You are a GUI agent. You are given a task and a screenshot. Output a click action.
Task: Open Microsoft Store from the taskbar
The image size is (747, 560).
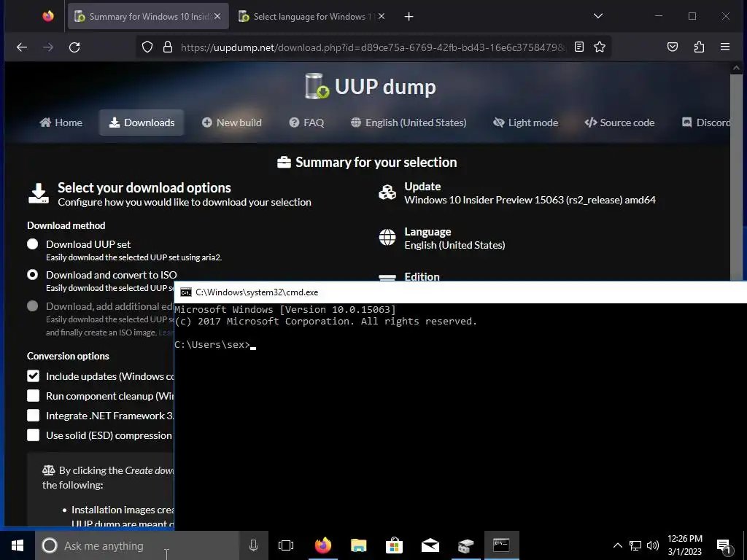point(394,545)
